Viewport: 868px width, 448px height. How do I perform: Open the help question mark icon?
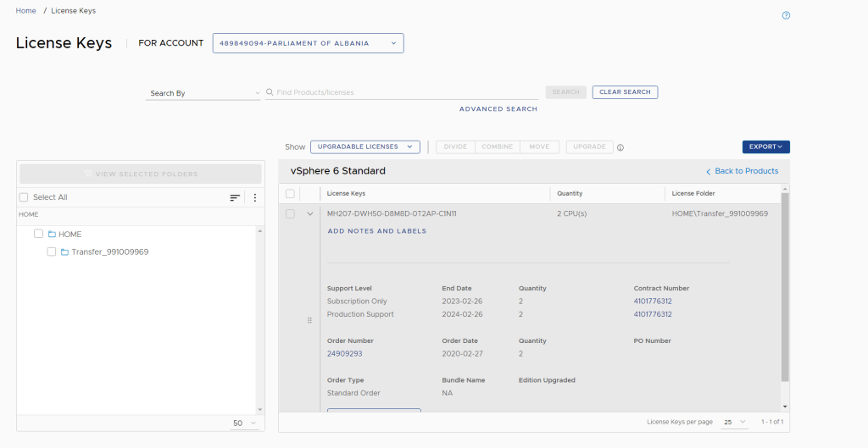[x=786, y=15]
